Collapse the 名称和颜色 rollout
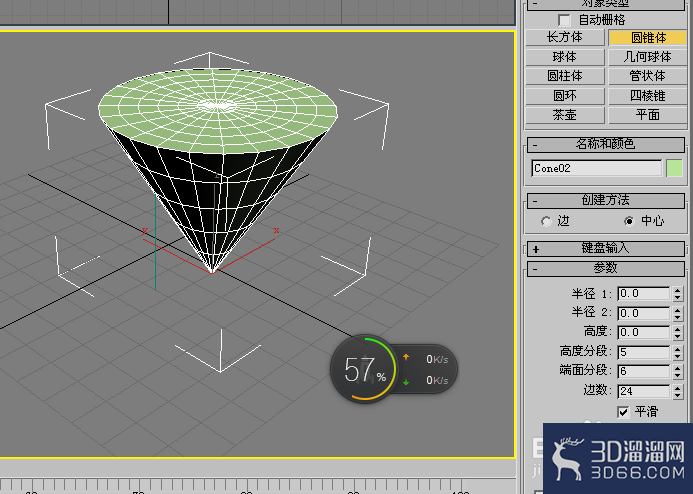This screenshot has width=693, height=494. (x=605, y=144)
